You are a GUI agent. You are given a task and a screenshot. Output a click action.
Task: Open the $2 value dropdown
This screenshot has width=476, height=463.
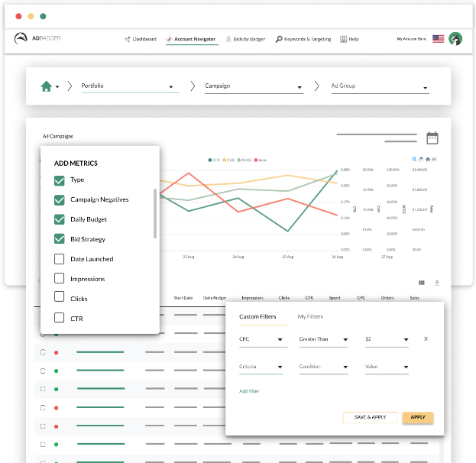tap(387, 339)
